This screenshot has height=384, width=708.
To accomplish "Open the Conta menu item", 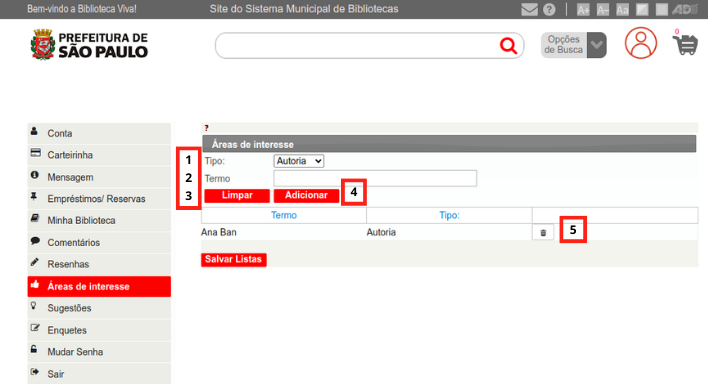I will click(x=99, y=133).
